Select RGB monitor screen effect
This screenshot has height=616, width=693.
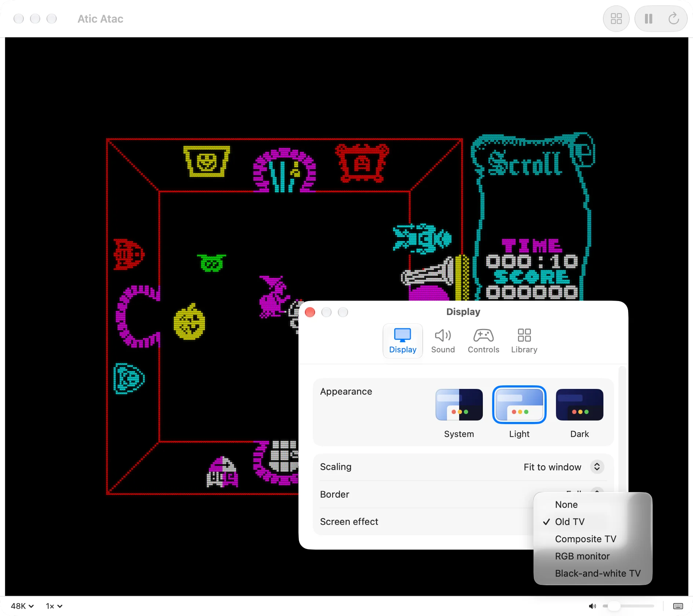pos(593,556)
